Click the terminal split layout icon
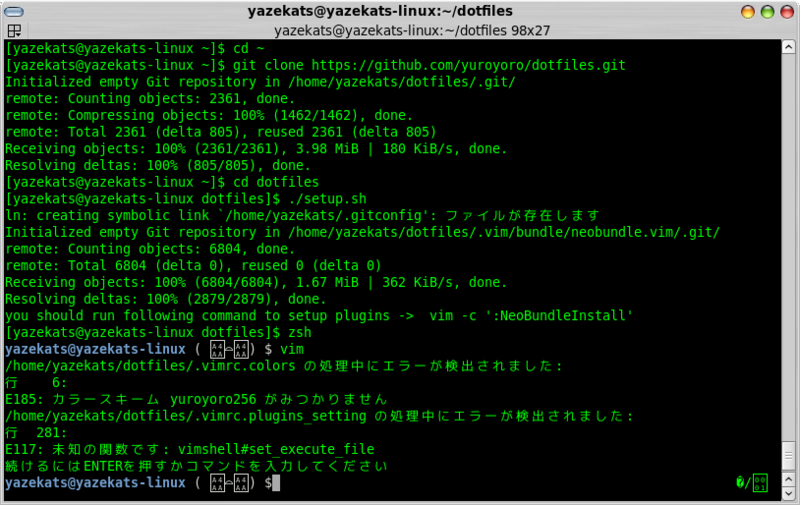 click(x=14, y=31)
